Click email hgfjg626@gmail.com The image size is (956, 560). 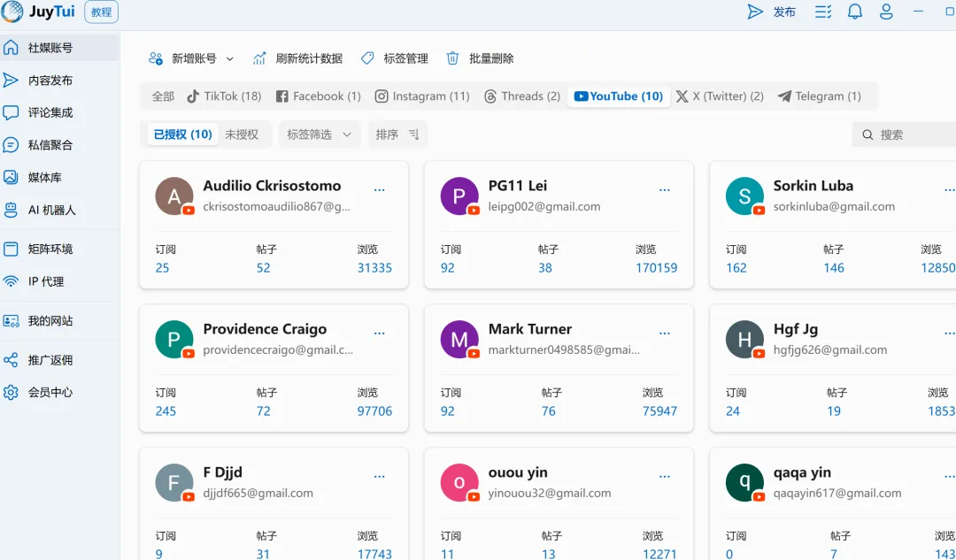pos(829,349)
